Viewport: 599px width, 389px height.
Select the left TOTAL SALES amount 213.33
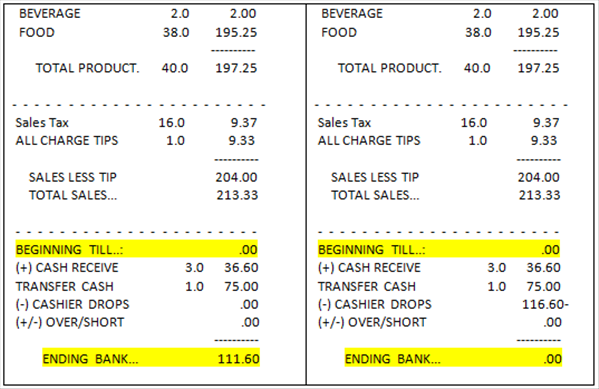(237, 195)
